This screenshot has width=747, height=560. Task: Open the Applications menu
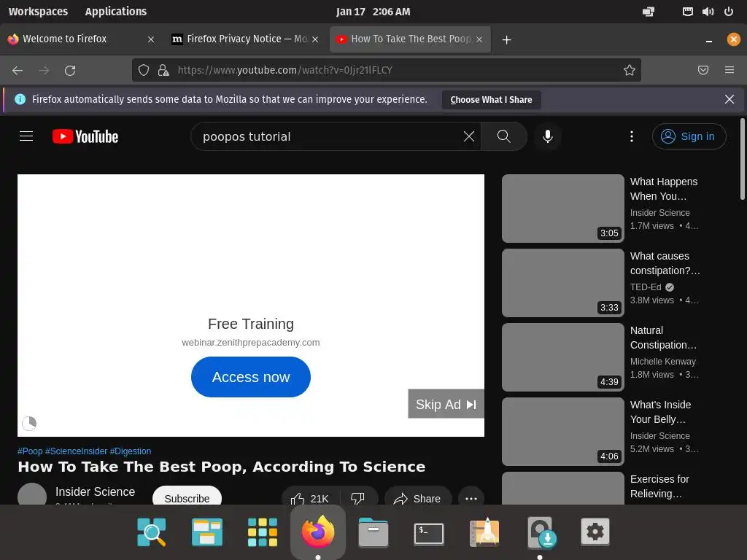tap(116, 12)
